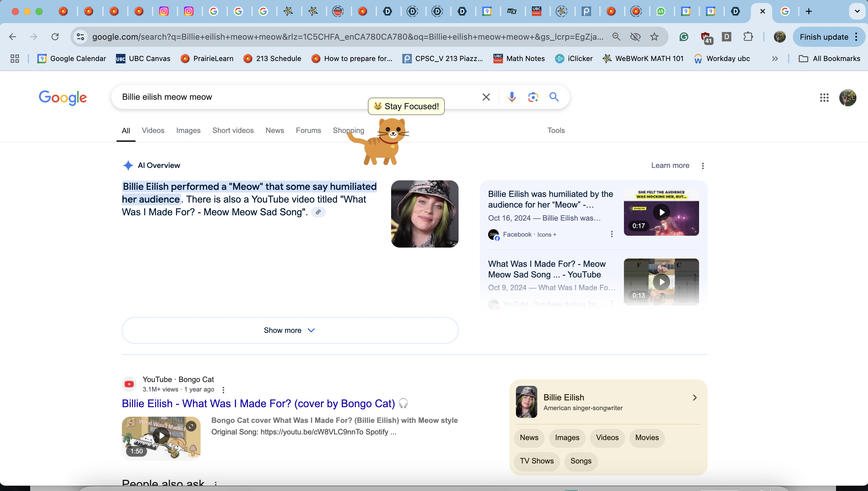The image size is (868, 491).
Task: Select the Songs chip in knowledge panel
Action: click(580, 461)
